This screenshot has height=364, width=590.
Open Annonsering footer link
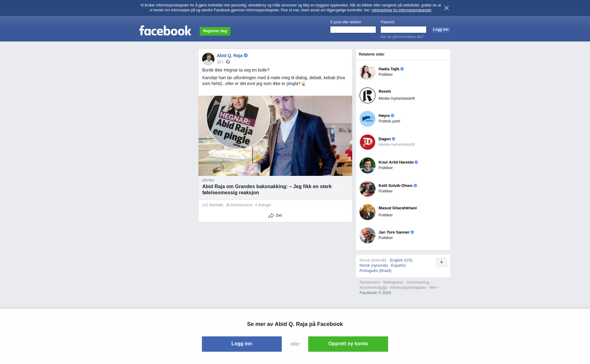[x=418, y=282]
